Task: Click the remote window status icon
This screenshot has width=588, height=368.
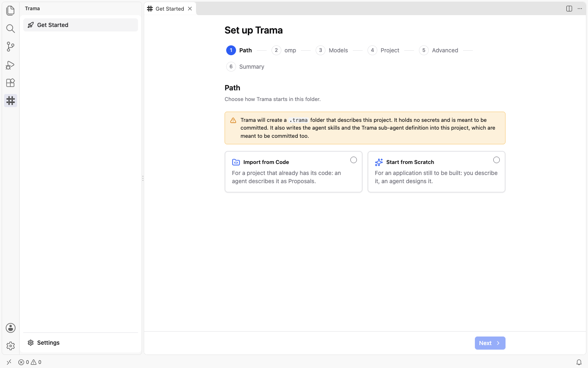Action: click(9, 362)
